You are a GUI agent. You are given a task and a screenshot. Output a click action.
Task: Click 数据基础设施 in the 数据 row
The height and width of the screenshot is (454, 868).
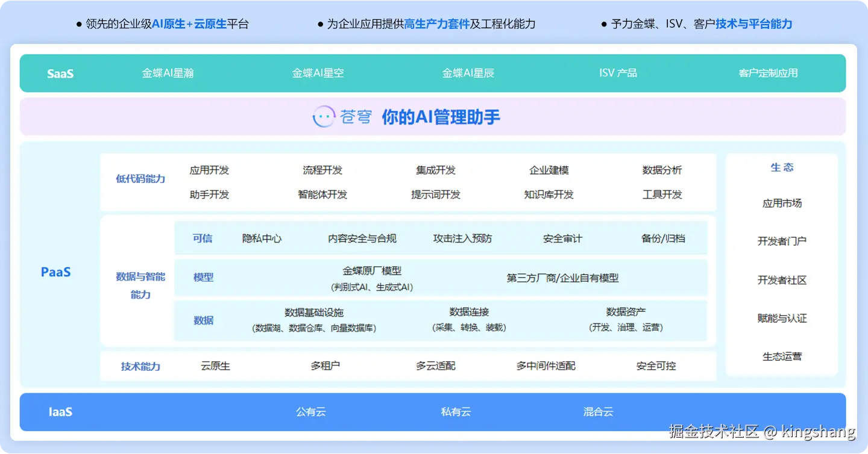click(314, 313)
